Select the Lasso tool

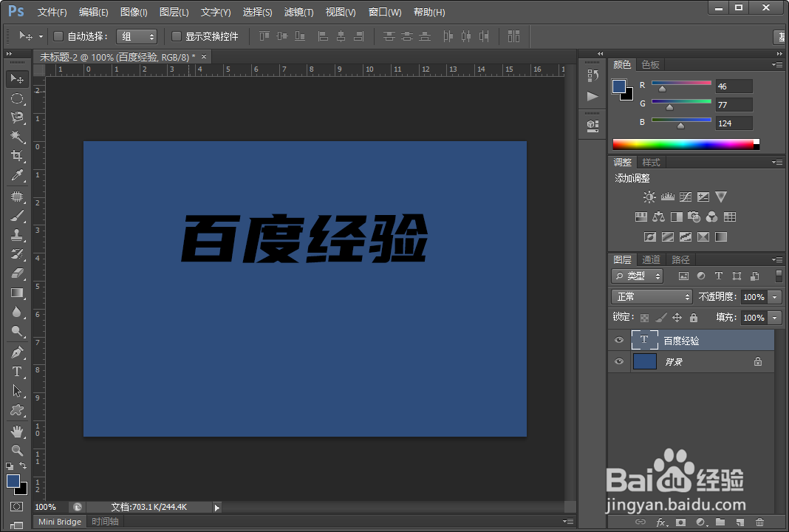pyautogui.click(x=17, y=117)
